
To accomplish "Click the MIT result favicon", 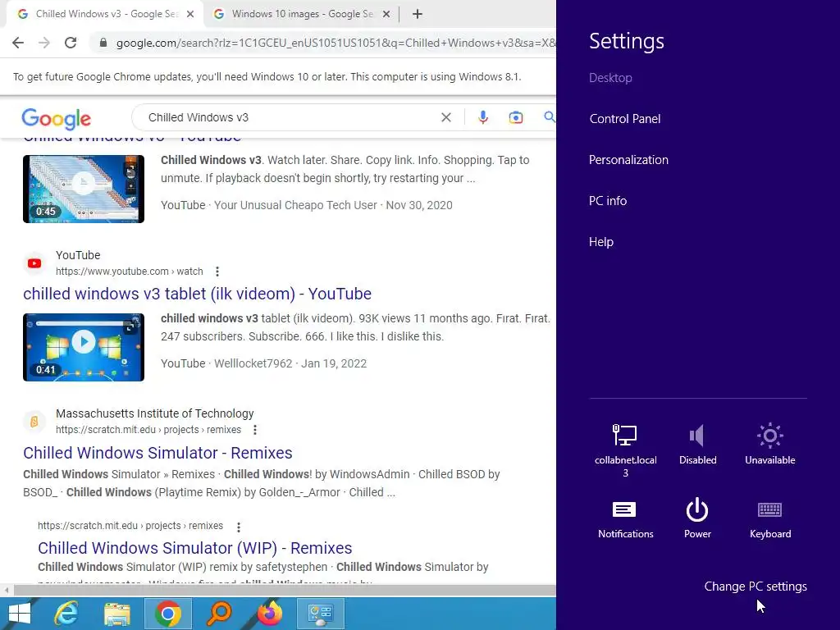I will coord(34,422).
